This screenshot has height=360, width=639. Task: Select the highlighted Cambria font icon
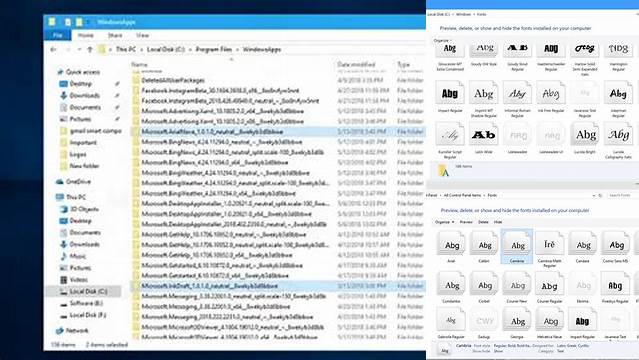[517, 245]
